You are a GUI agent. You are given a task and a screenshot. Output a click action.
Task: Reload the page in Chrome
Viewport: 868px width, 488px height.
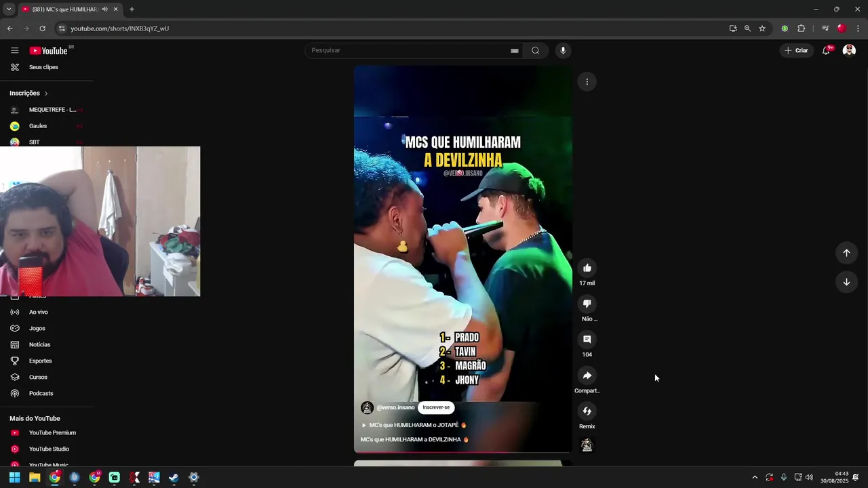tap(42, 28)
